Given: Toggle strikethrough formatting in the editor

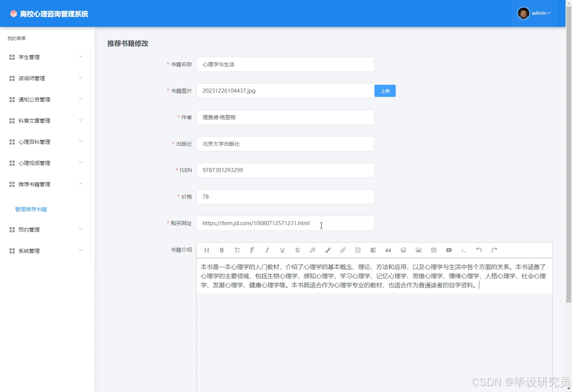Looking at the screenshot, I should click(297, 250).
